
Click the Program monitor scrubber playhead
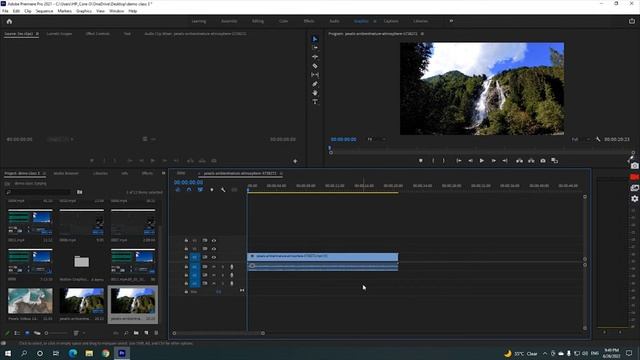pos(330,148)
